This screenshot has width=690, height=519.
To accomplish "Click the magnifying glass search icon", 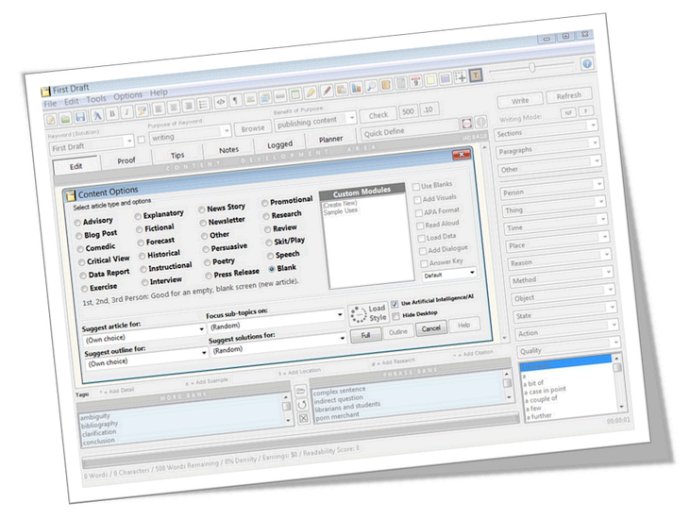I will coord(371,87).
